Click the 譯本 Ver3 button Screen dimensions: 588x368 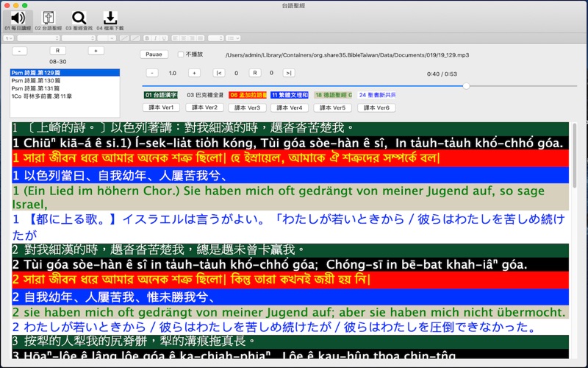click(243, 107)
